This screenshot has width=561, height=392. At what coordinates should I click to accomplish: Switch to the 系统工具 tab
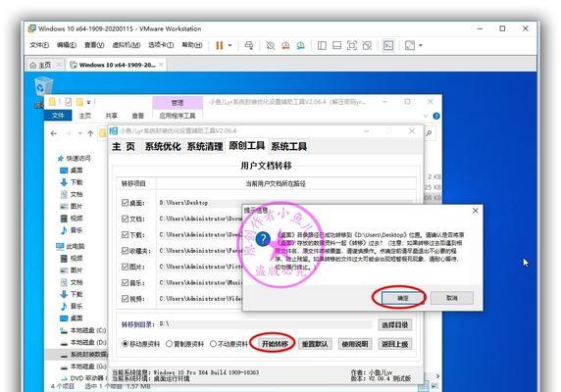point(288,146)
